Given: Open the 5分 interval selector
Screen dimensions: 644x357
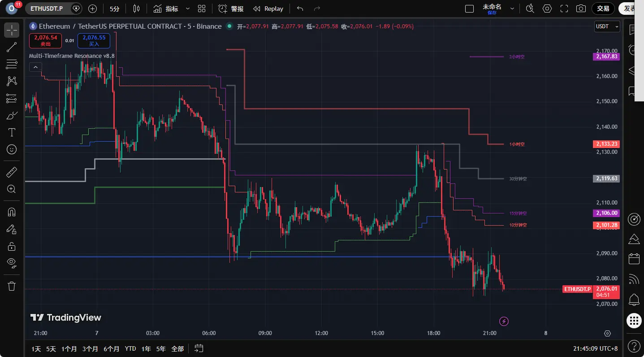Looking at the screenshot, I should [114, 9].
